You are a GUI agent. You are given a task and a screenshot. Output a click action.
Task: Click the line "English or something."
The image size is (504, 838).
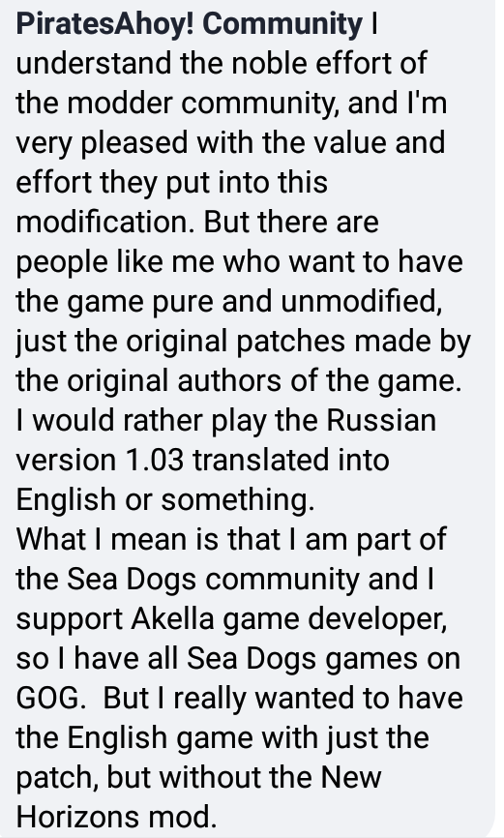point(165,500)
